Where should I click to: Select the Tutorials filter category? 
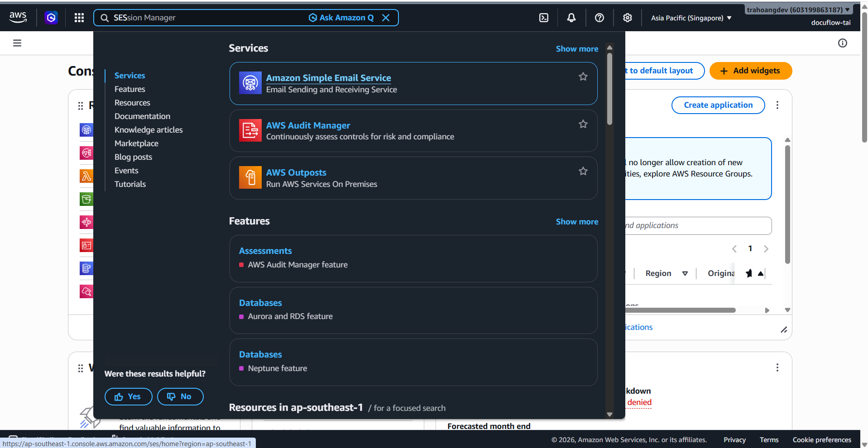[x=130, y=184]
